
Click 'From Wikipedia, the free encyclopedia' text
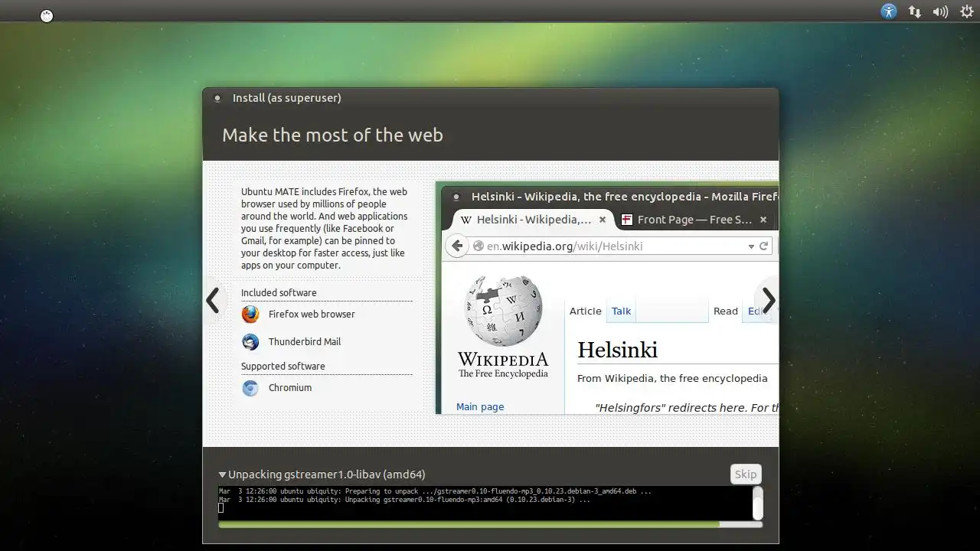point(672,378)
